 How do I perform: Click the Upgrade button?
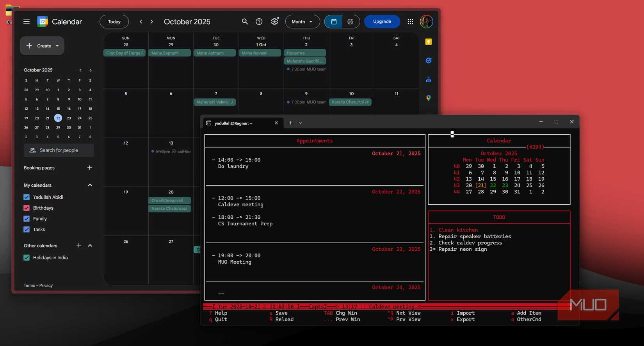click(382, 21)
